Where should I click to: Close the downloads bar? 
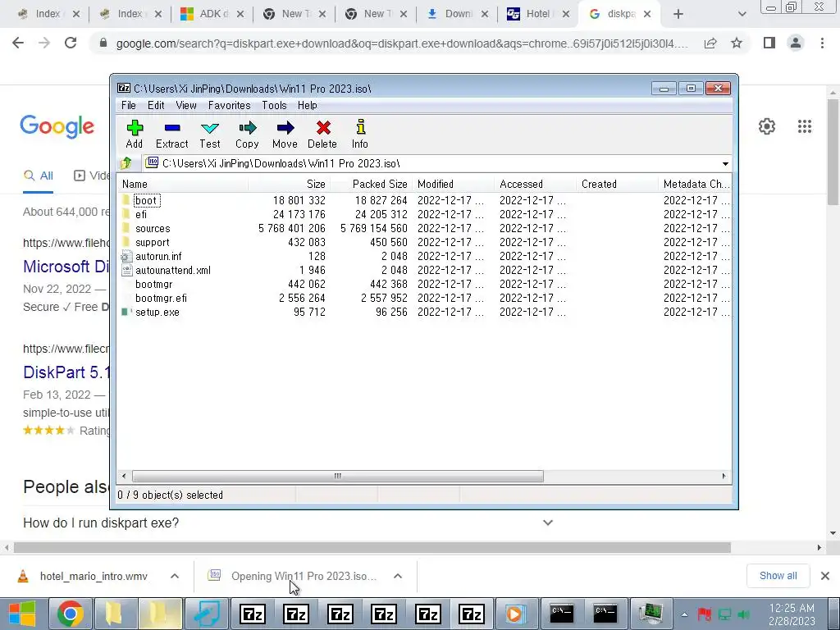[x=825, y=576]
